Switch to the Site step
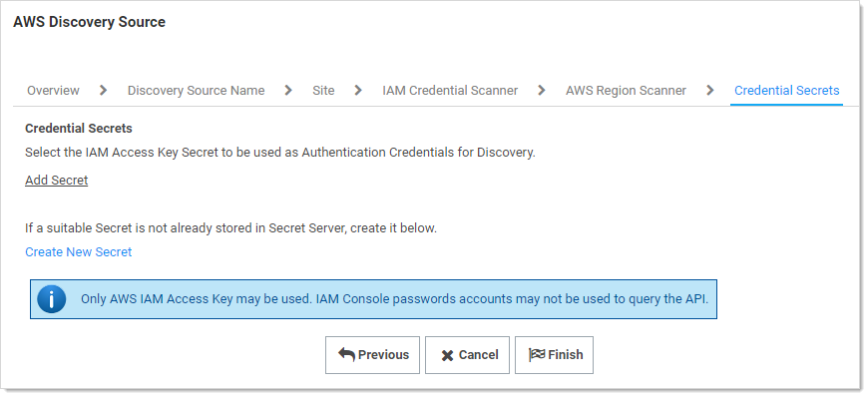This screenshot has height=397, width=868. (323, 90)
